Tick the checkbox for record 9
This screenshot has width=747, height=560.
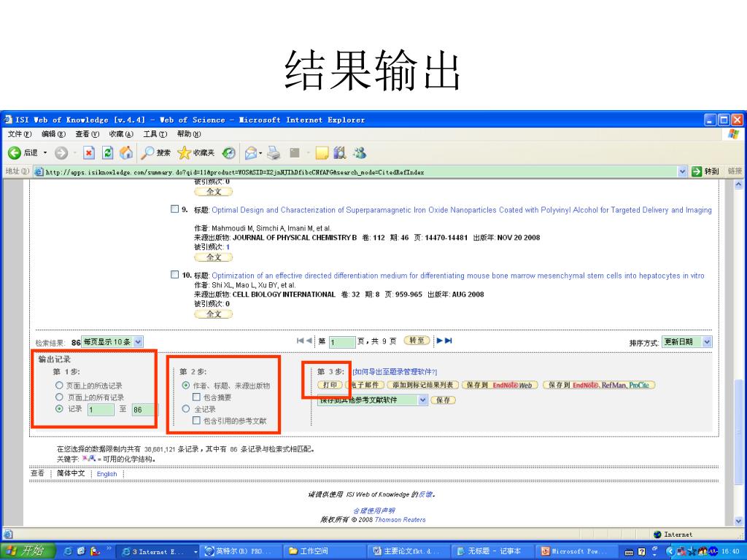(x=174, y=209)
